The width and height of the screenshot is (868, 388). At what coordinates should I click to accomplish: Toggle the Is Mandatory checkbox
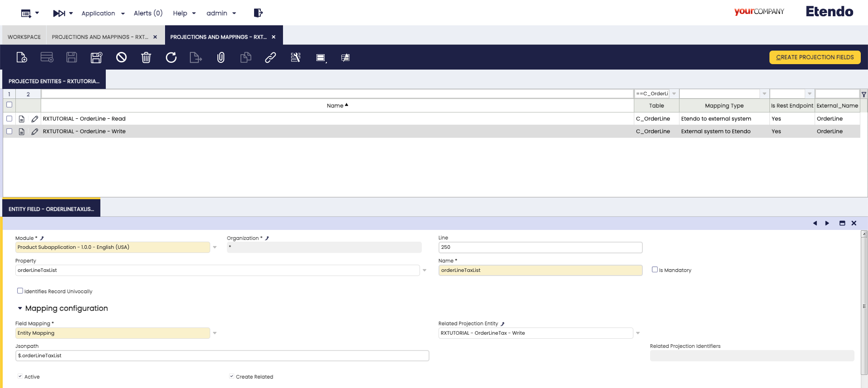click(x=655, y=270)
